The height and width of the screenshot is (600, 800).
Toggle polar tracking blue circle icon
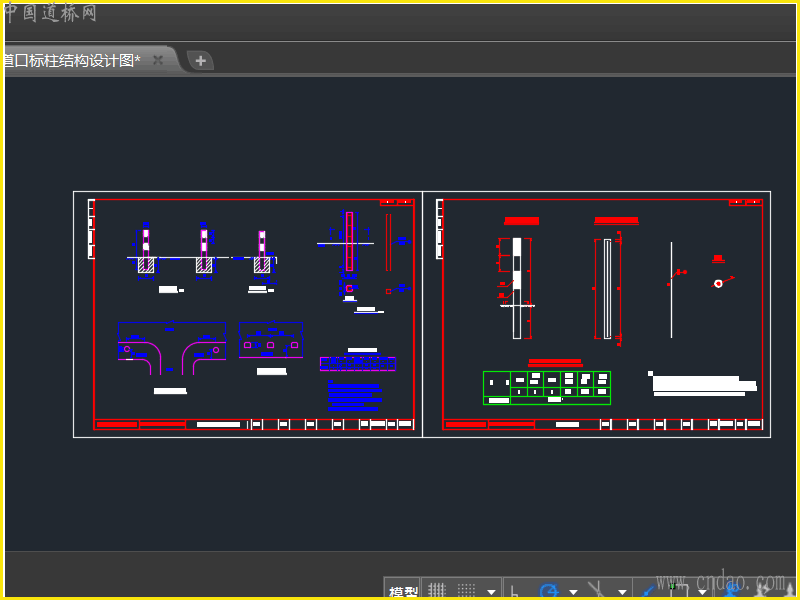[549, 592]
